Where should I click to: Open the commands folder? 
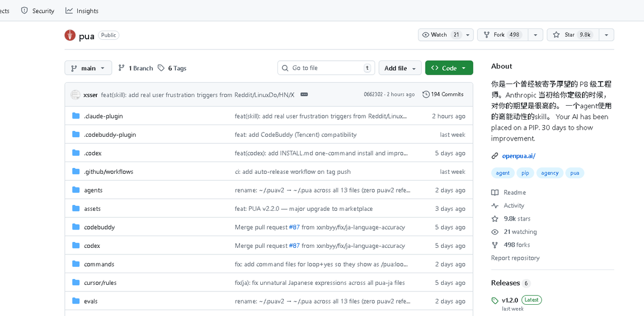(x=99, y=264)
